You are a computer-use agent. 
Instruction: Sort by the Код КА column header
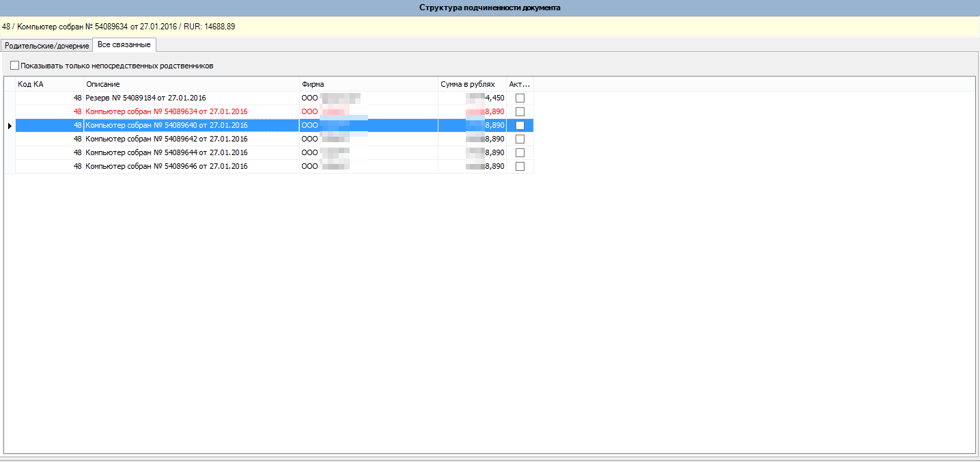[x=49, y=84]
